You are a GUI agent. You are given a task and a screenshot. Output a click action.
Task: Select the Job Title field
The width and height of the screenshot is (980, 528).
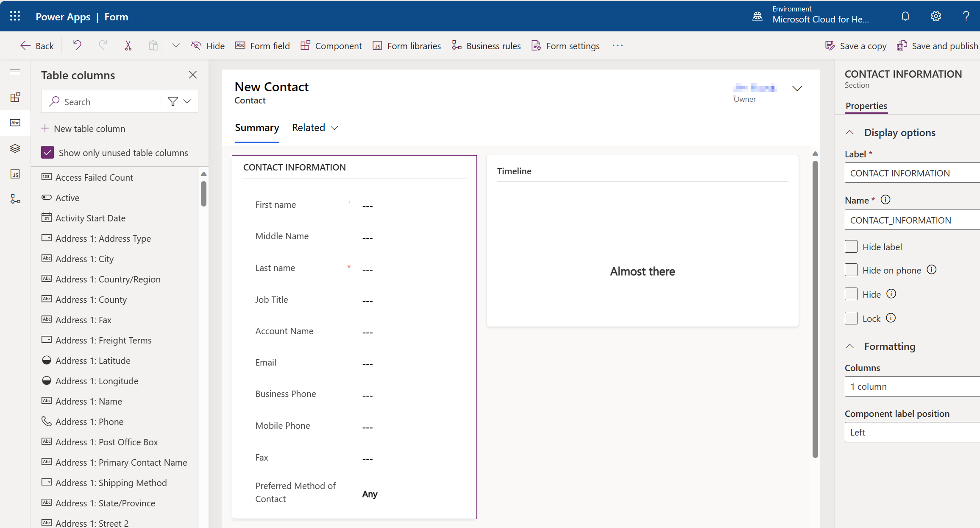pos(354,300)
